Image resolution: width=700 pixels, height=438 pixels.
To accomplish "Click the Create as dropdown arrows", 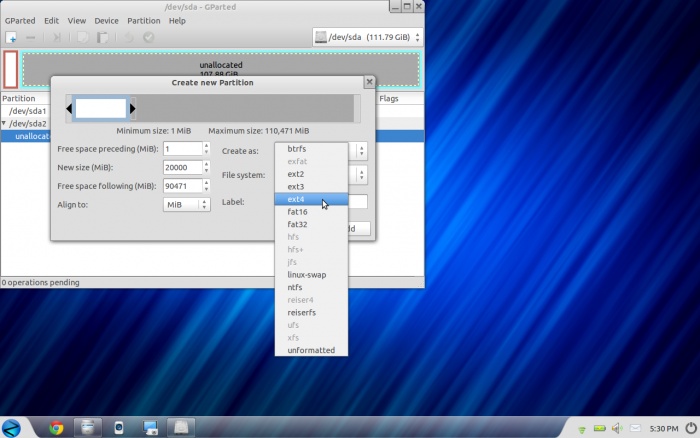I will click(x=362, y=151).
